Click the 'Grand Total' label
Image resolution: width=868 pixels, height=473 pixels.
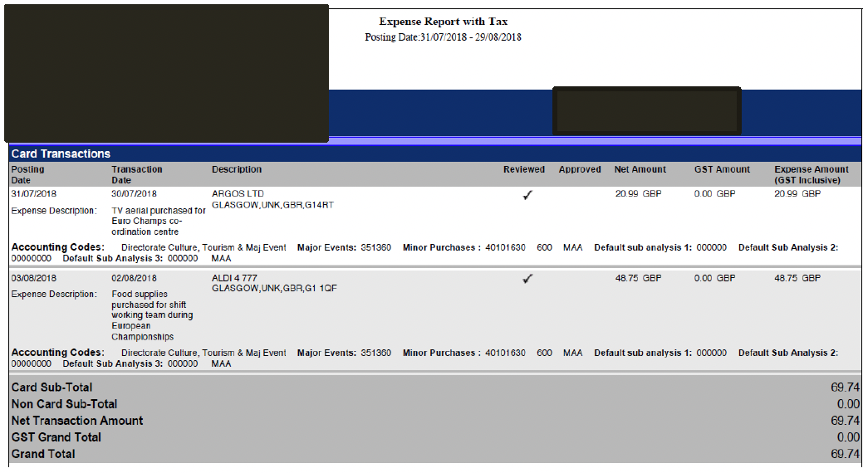[43, 454]
